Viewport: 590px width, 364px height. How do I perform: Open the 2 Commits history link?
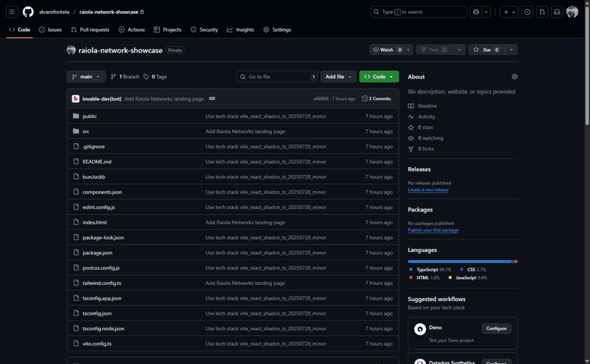(x=376, y=99)
